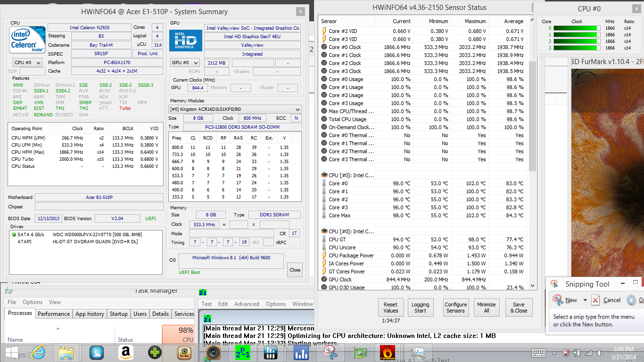
Task: Click the GPU Clock sensor icon
Action: tap(324, 280)
